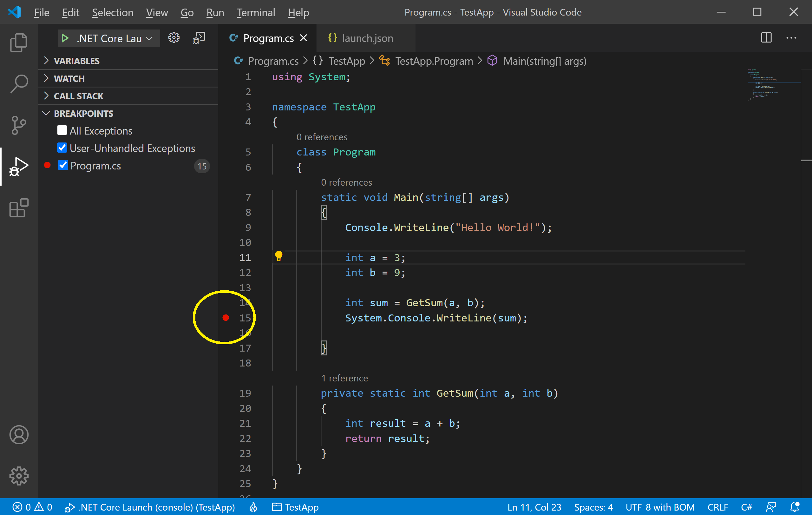Select the launch.json tab
The width and height of the screenshot is (812, 515).
[x=366, y=37]
